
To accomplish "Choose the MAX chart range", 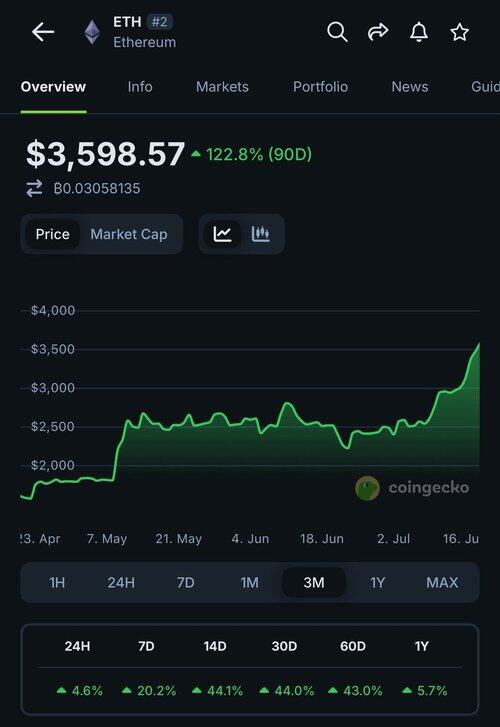I will [x=442, y=583].
